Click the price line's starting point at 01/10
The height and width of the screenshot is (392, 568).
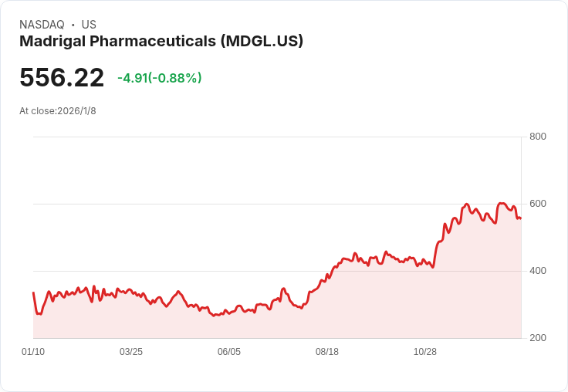(x=33, y=292)
